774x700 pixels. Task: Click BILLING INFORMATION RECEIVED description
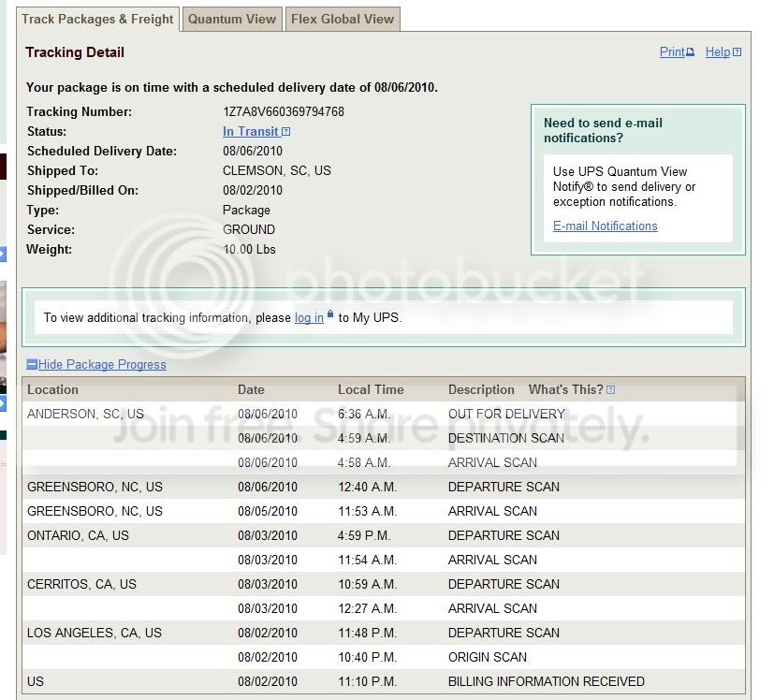point(546,681)
